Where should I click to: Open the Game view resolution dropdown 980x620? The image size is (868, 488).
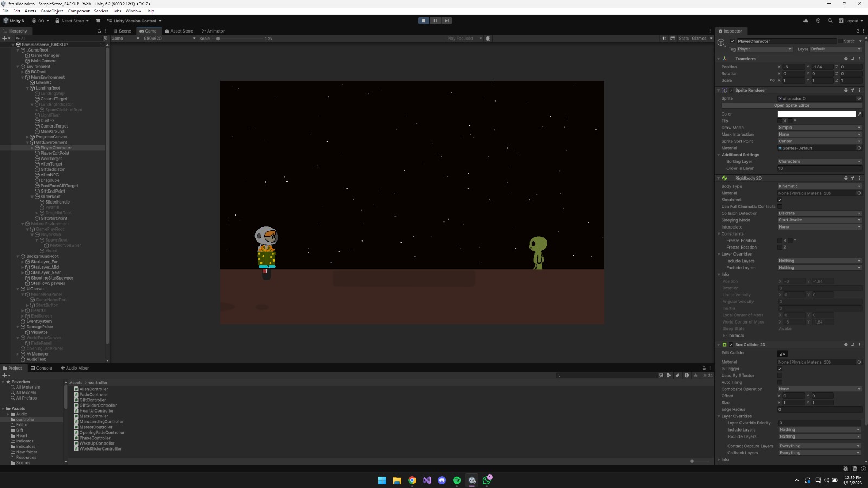click(x=169, y=39)
